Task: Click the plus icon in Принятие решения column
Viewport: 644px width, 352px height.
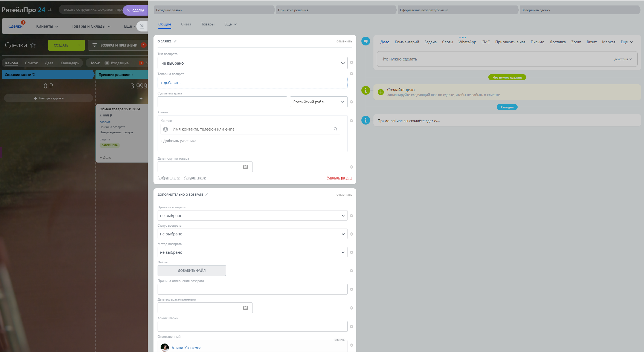Action: point(141,99)
